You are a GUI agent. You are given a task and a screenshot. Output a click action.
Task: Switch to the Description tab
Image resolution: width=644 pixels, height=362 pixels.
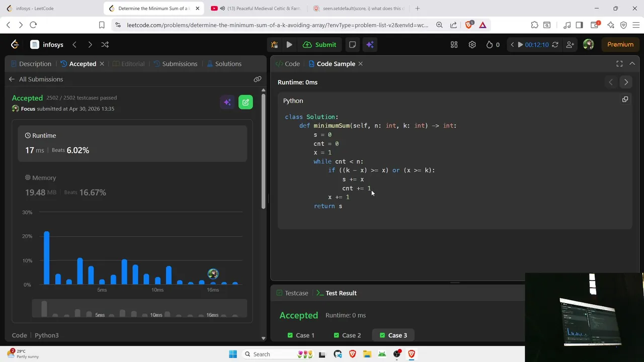click(30, 64)
